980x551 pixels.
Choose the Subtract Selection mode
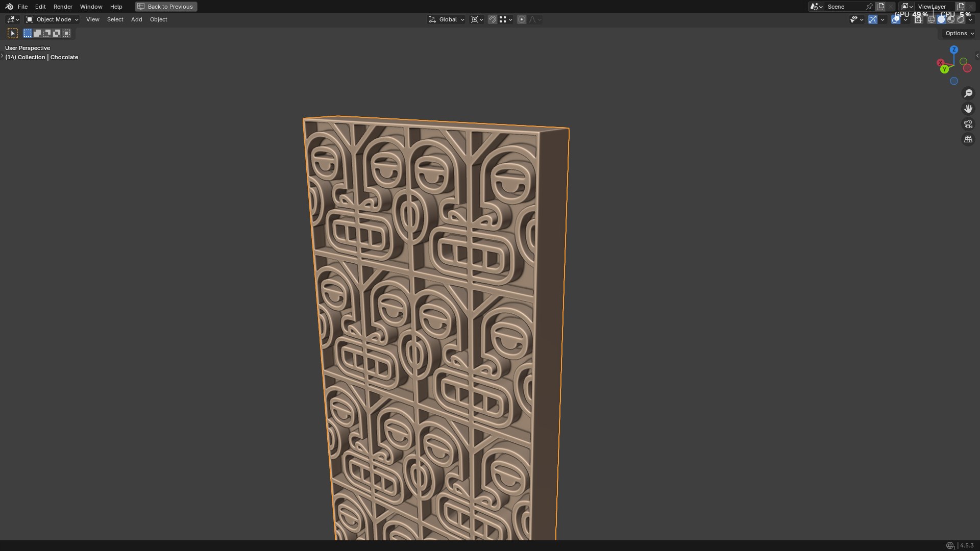click(x=47, y=33)
